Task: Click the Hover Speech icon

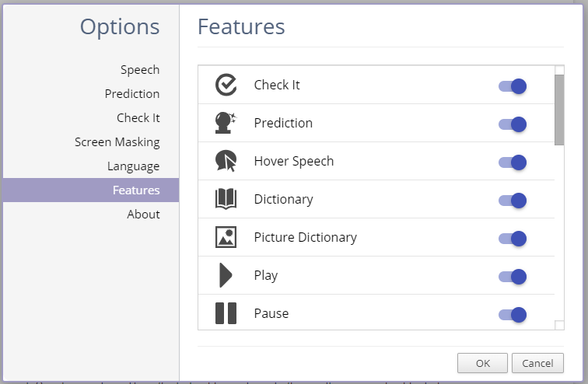Action: tap(226, 161)
